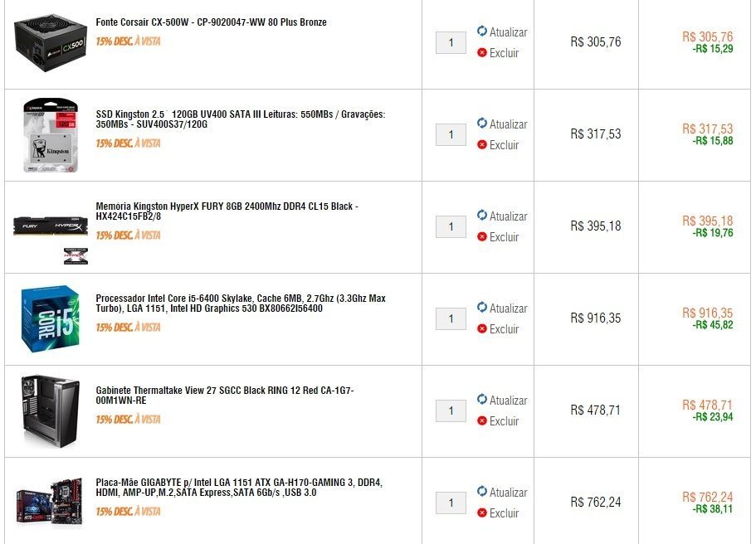
Task: Click Atualizar text for GIGABYTE motherboard row
Action: tap(508, 493)
